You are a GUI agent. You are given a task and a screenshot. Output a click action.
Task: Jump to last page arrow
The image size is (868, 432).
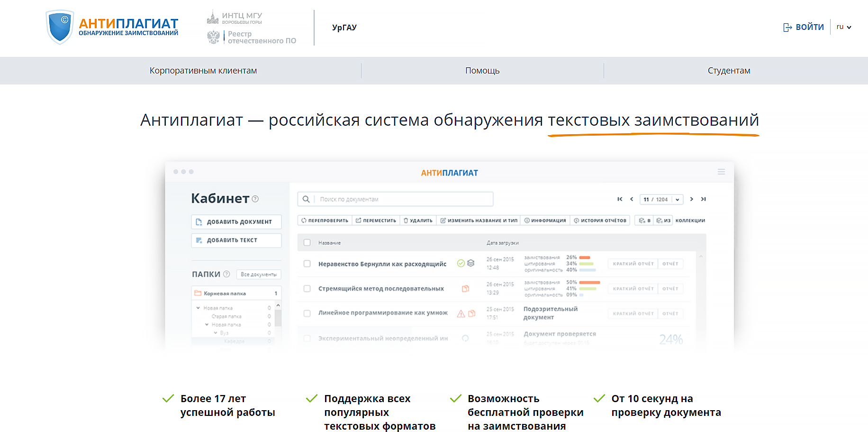point(704,199)
